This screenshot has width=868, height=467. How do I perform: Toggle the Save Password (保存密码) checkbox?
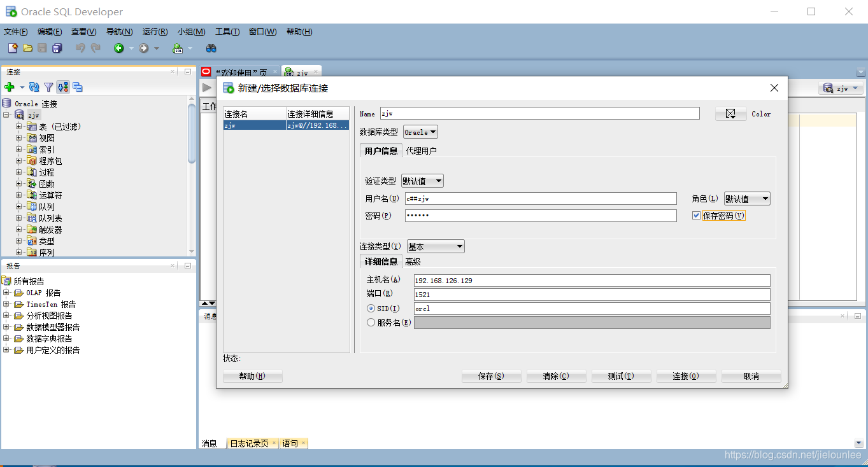696,216
